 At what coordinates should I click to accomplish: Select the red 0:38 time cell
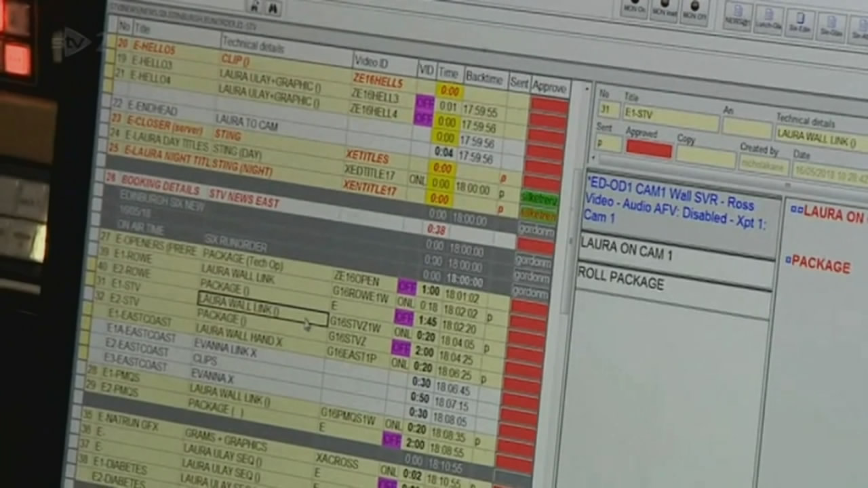tap(436, 230)
